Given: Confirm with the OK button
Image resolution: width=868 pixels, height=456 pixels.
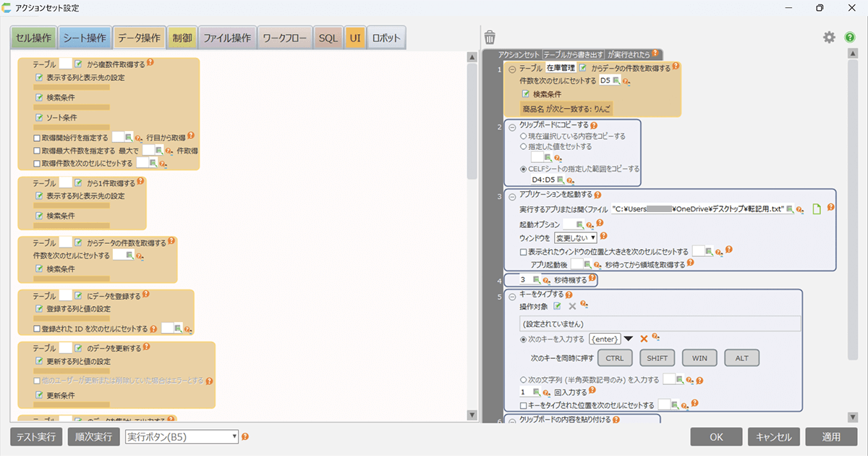Looking at the screenshot, I should [716, 437].
